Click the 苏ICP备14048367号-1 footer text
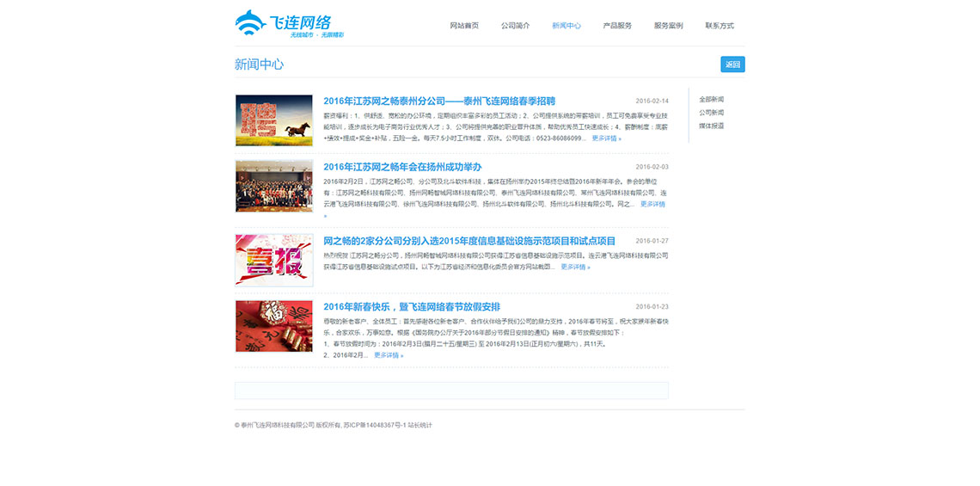This screenshot has height=486, width=980. (x=375, y=425)
